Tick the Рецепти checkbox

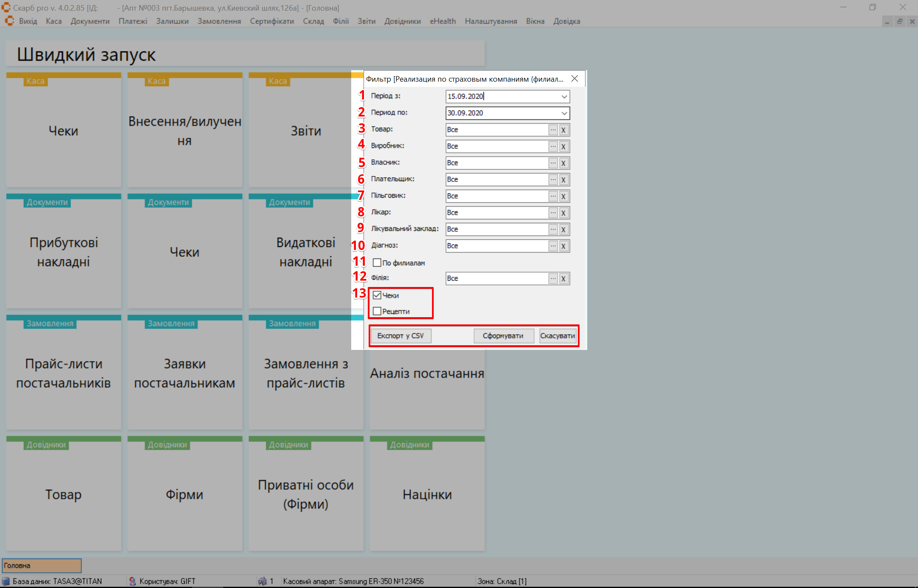click(377, 311)
